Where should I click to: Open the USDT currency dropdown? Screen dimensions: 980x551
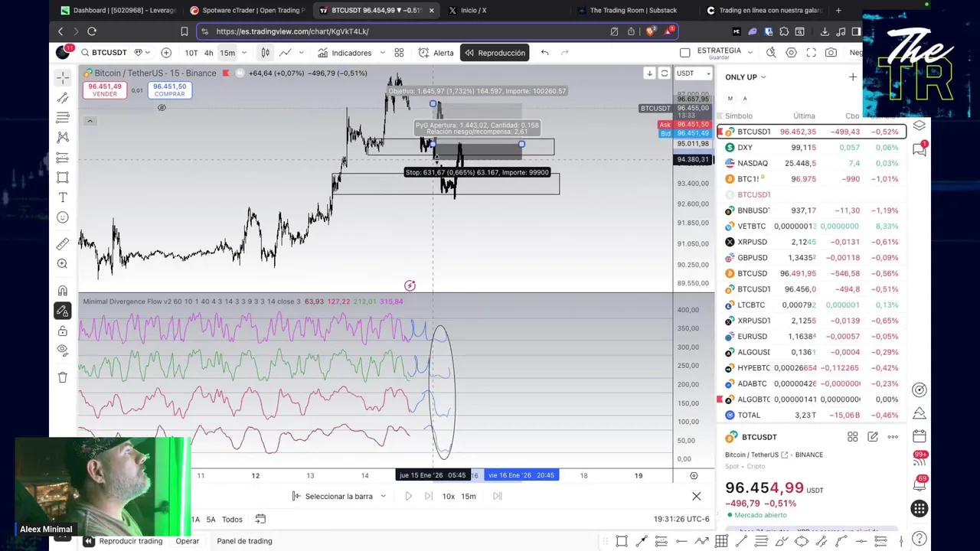694,73
